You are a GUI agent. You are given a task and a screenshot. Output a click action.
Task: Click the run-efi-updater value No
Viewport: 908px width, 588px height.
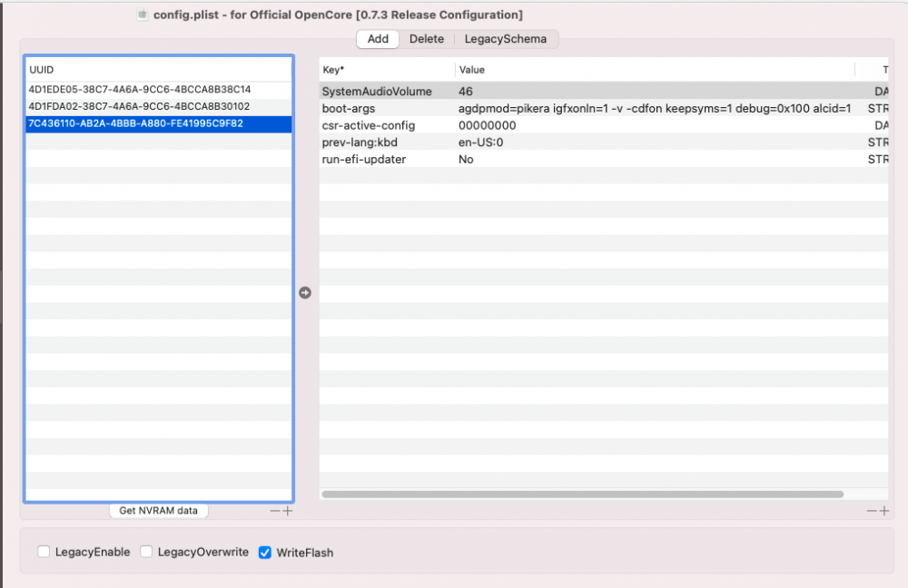pos(466,159)
